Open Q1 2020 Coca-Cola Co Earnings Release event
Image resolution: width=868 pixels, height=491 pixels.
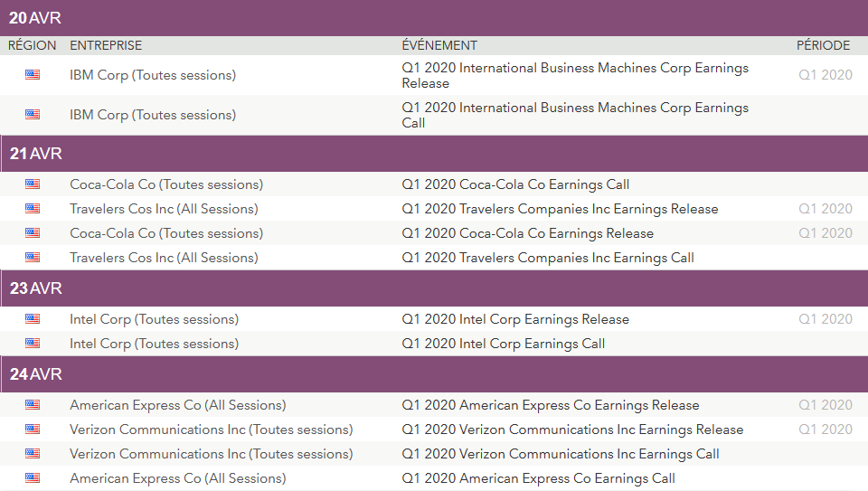click(x=527, y=233)
